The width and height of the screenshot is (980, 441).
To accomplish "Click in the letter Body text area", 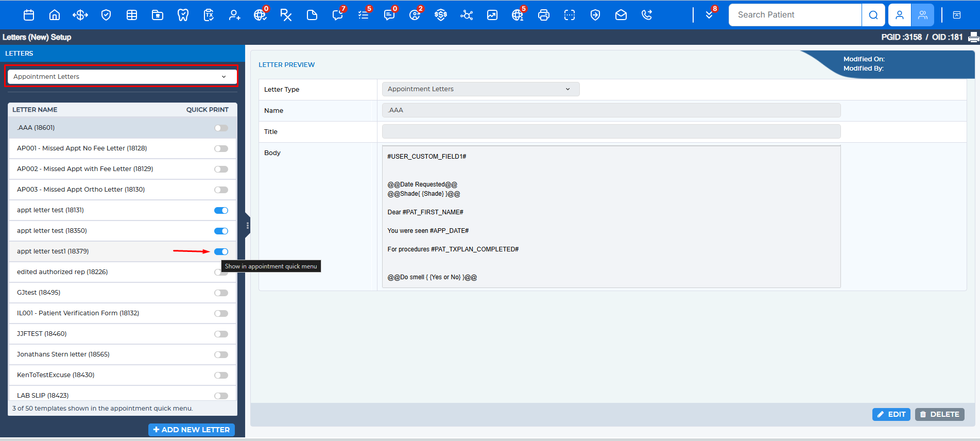I will pos(611,216).
